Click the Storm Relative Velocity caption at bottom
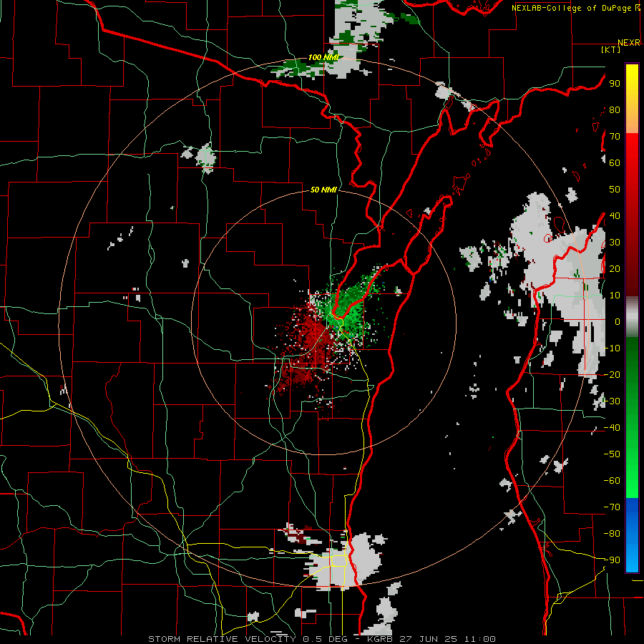 tap(322, 639)
